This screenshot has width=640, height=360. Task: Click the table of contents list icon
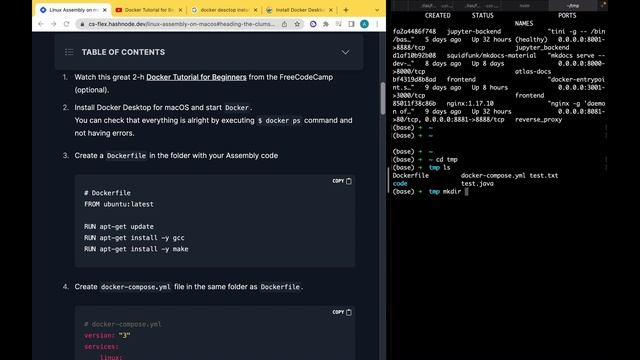tap(69, 52)
